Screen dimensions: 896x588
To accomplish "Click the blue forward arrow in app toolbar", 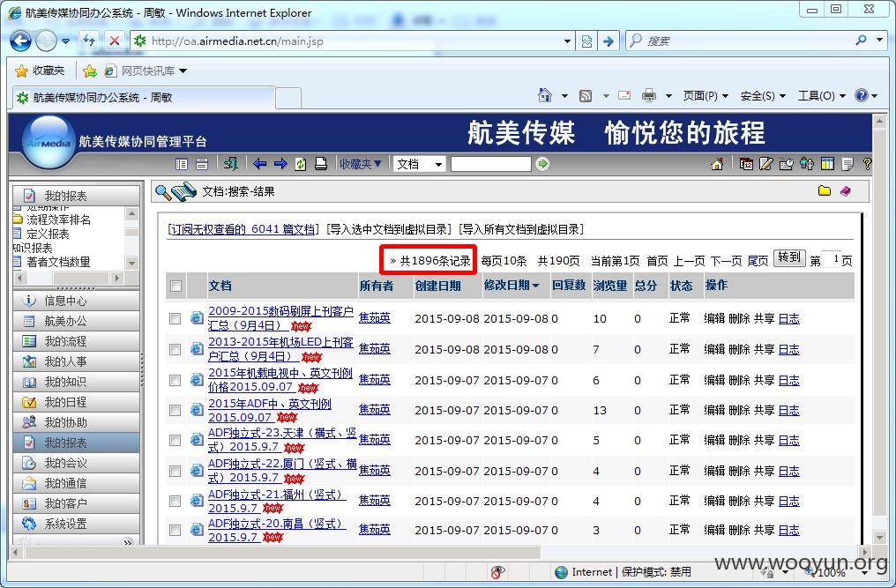I will click(x=280, y=164).
